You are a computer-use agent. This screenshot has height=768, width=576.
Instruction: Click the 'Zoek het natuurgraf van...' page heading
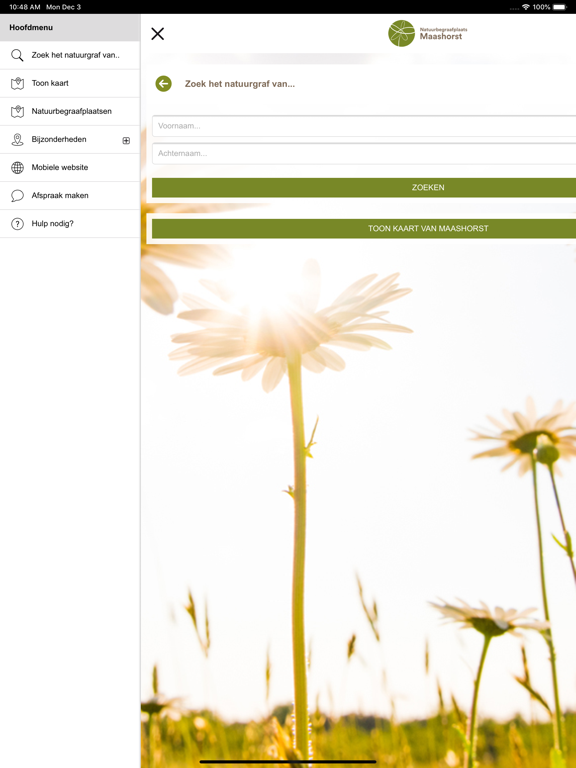click(240, 84)
